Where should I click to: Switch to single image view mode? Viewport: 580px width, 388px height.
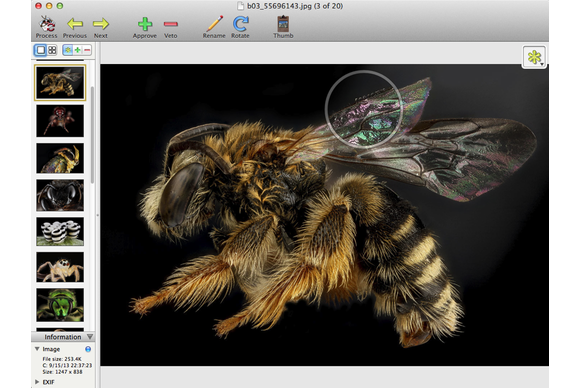tap(41, 50)
